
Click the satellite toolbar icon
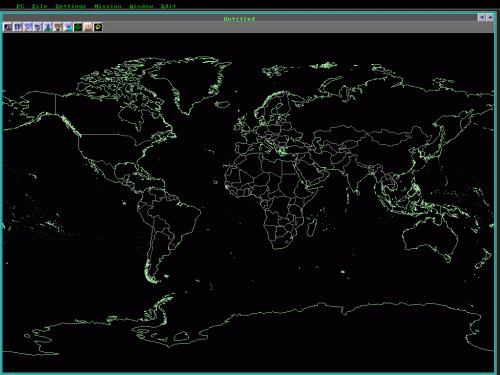[x=38, y=27]
